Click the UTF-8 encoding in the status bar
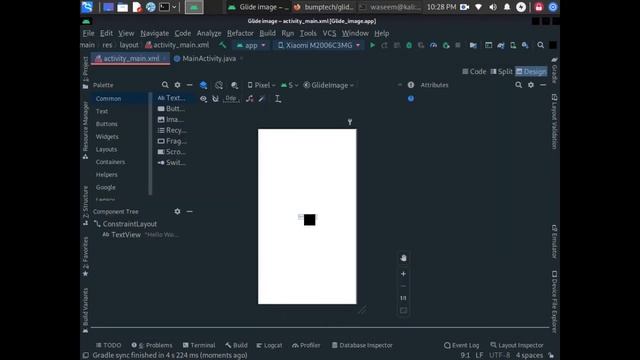The width and height of the screenshot is (640, 360). 499,355
